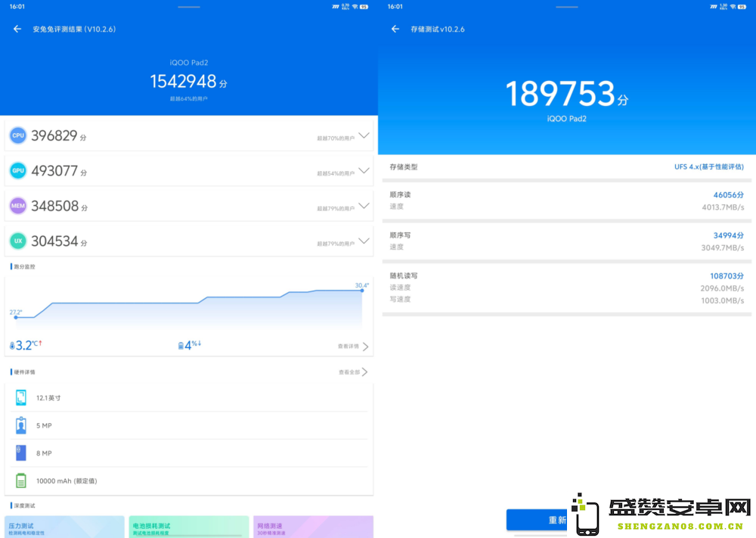The width and height of the screenshot is (756, 538).
Task: Tap 超越54%的用户 in GPU row
Action: 336,174
